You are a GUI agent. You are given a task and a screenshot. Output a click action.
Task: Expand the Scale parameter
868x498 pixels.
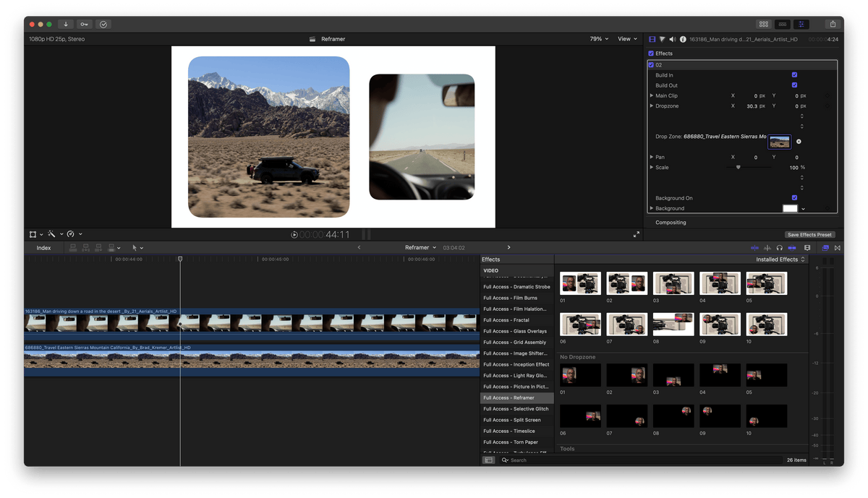(x=652, y=168)
